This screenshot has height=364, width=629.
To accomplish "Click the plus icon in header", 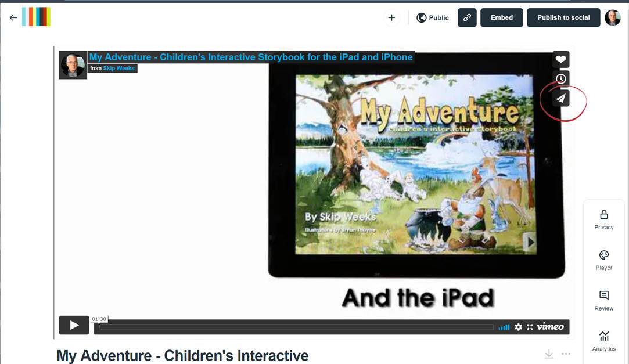I will point(391,17).
